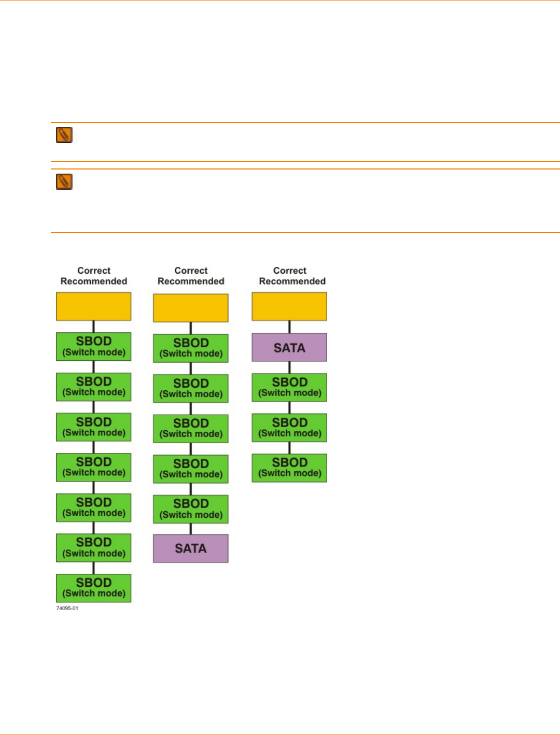Select the first SBOD box in the leftmost chain
The height and width of the screenshot is (735, 560).
(x=93, y=346)
